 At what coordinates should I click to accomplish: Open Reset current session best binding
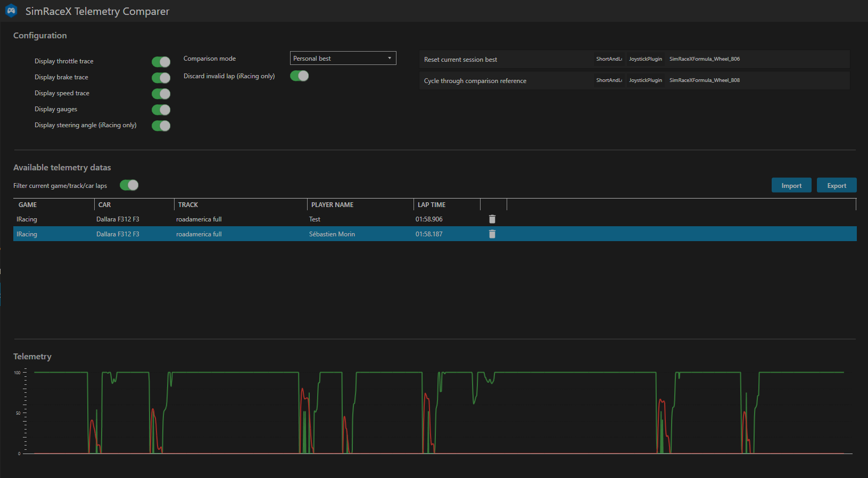coord(634,59)
